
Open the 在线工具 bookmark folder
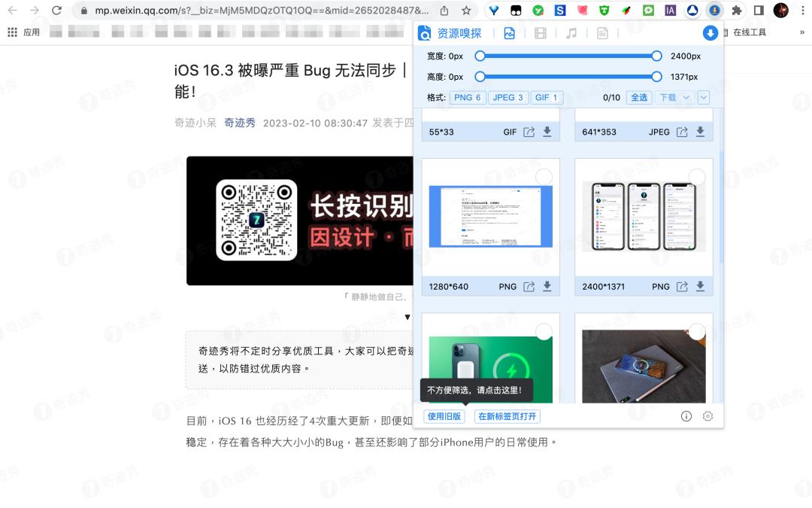pyautogui.click(x=744, y=32)
